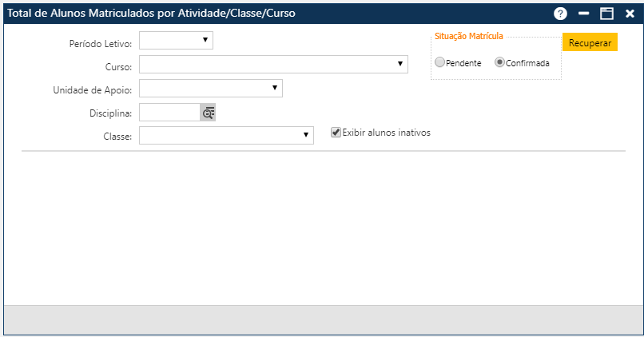Maximize the report window
This screenshot has width=644, height=337.
pos(606,14)
